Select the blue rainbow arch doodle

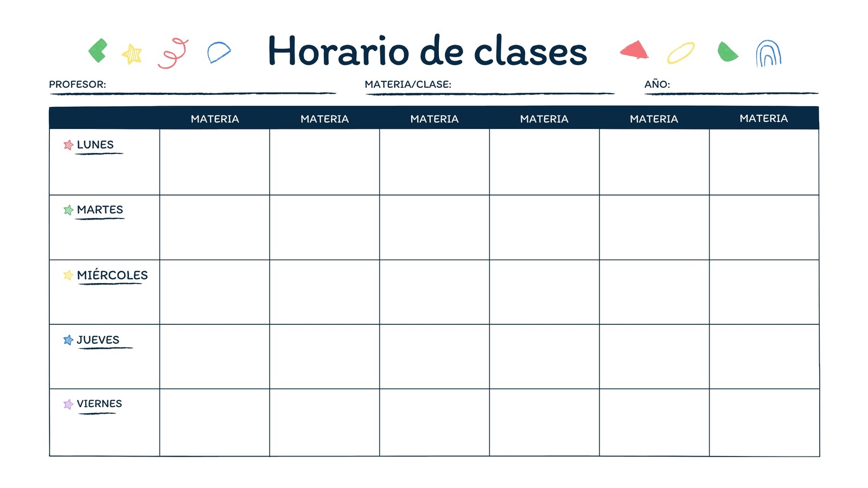(768, 53)
